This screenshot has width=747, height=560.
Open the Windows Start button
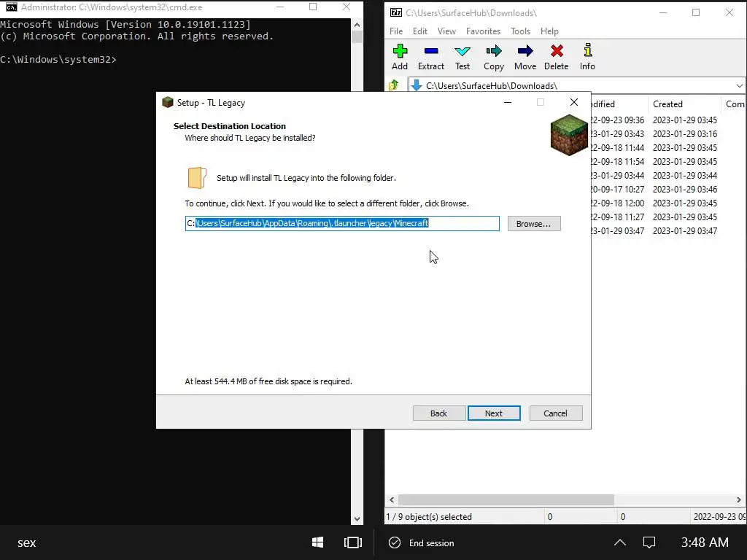(x=317, y=542)
